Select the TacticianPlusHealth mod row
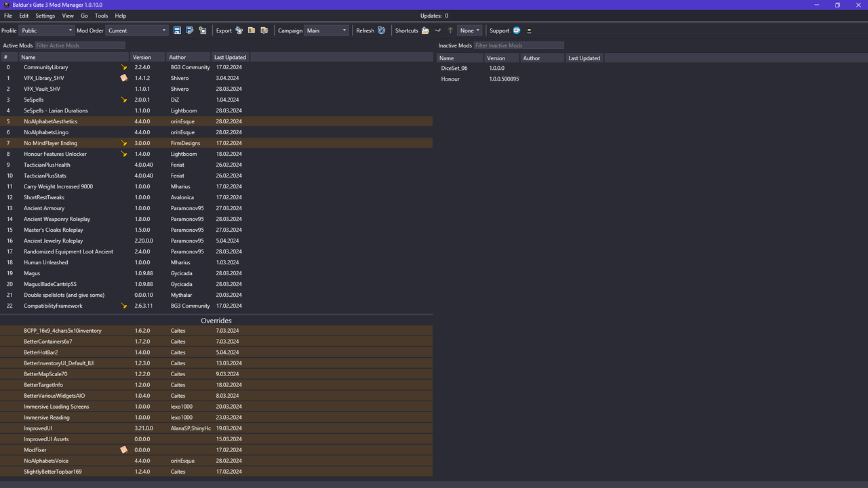The width and height of the screenshot is (868, 488). [x=216, y=165]
